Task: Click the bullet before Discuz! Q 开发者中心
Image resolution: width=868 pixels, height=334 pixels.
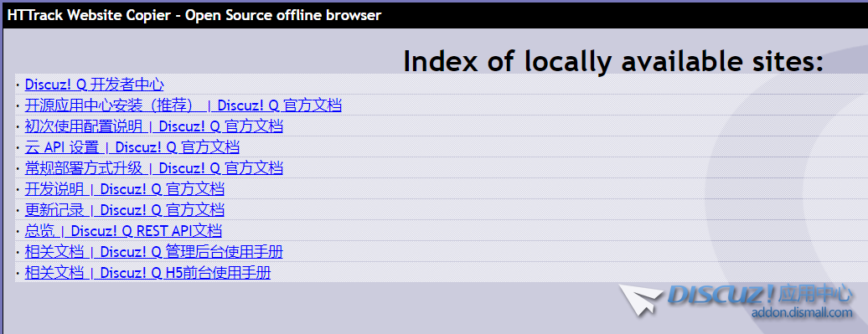Action: click(x=18, y=85)
